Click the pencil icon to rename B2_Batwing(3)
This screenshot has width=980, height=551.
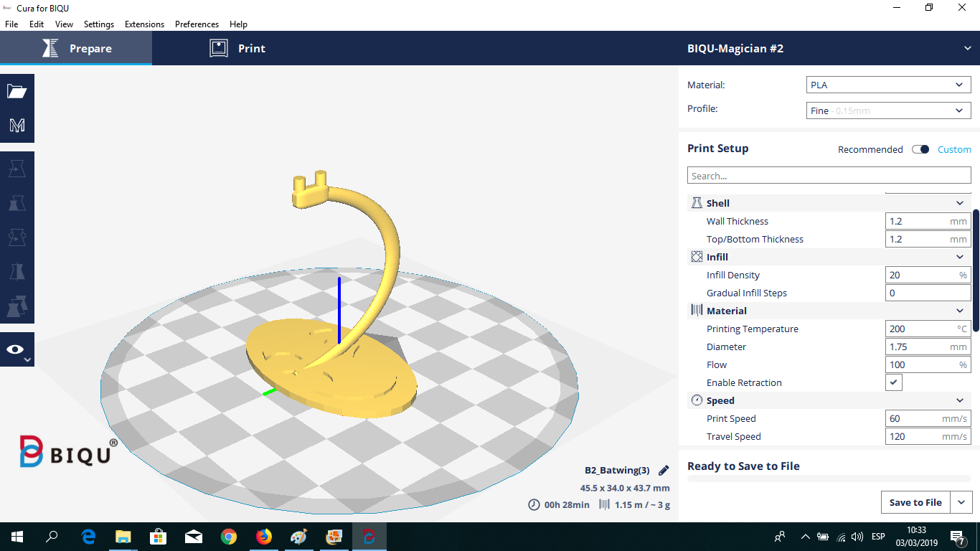664,471
